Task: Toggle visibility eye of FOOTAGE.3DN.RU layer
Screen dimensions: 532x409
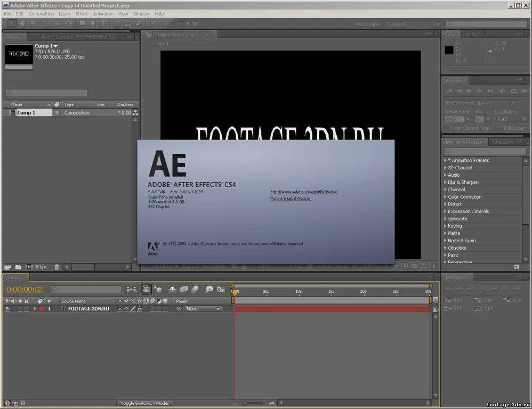Action: [x=7, y=309]
